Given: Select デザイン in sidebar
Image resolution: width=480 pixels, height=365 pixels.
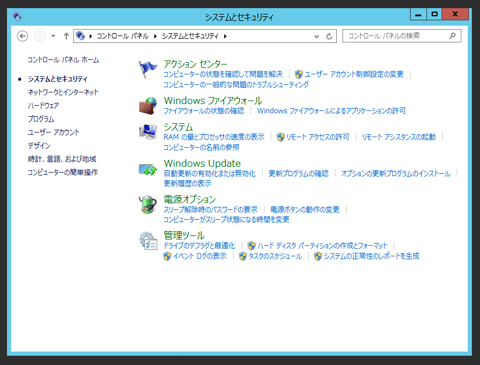Looking at the screenshot, I should [39, 146].
